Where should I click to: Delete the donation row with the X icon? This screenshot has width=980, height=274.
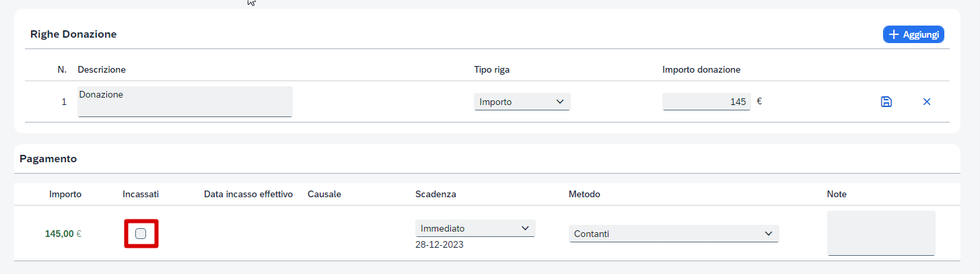pyautogui.click(x=926, y=102)
